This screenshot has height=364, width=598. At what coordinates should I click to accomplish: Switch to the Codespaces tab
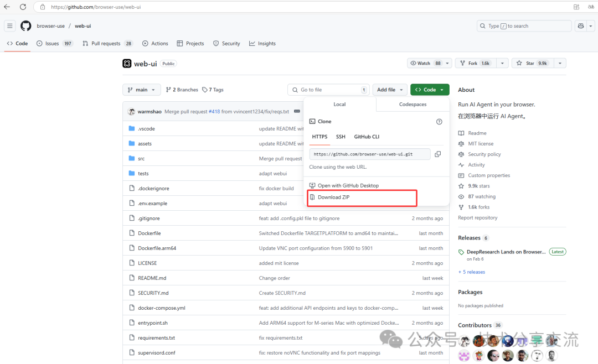tap(413, 104)
